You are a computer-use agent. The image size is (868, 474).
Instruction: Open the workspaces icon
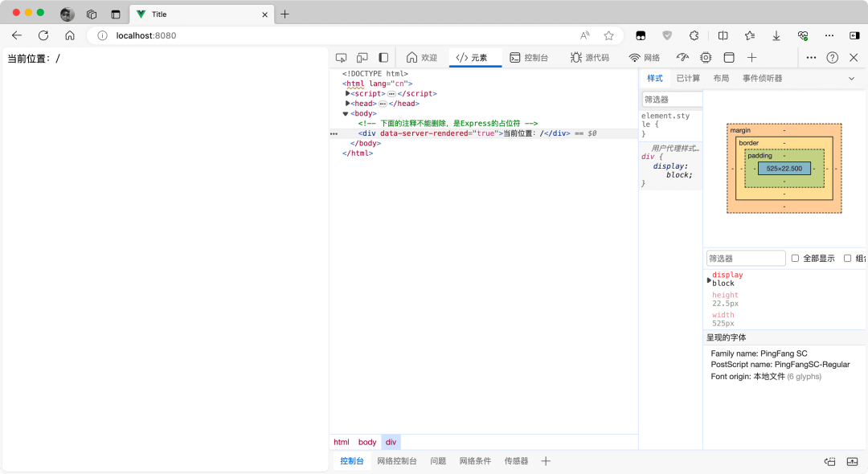pyautogui.click(x=92, y=14)
